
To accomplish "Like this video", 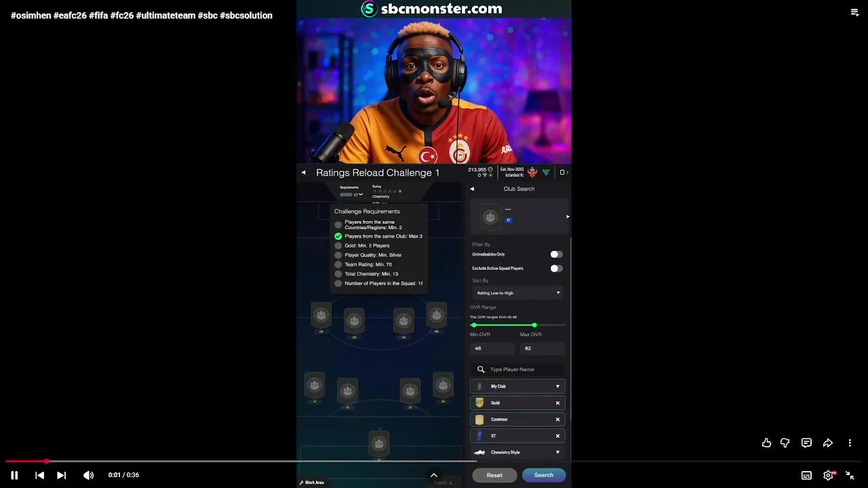I will [766, 443].
